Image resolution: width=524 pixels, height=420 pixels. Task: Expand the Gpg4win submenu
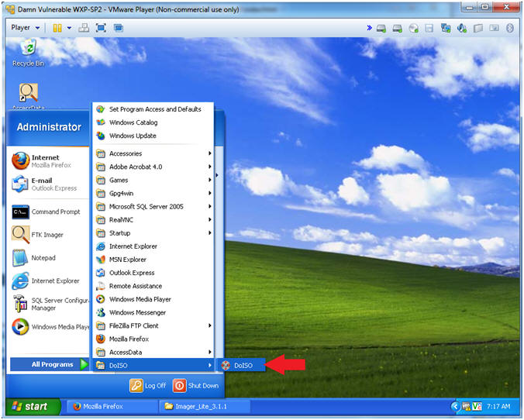point(153,193)
